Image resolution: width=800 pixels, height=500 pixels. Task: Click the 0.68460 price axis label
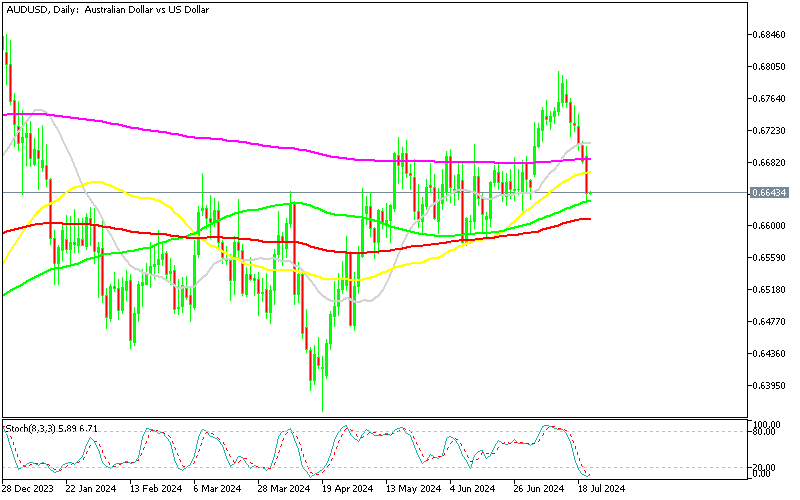(x=769, y=35)
